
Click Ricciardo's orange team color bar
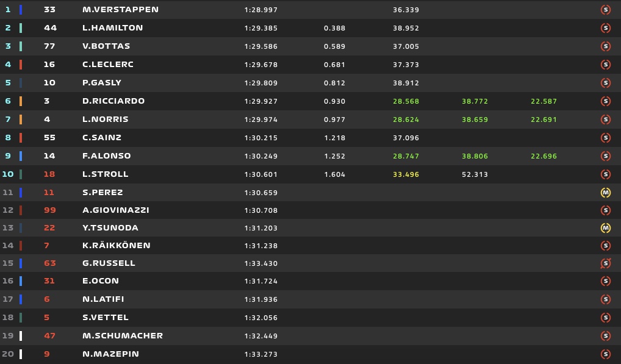coord(21,101)
